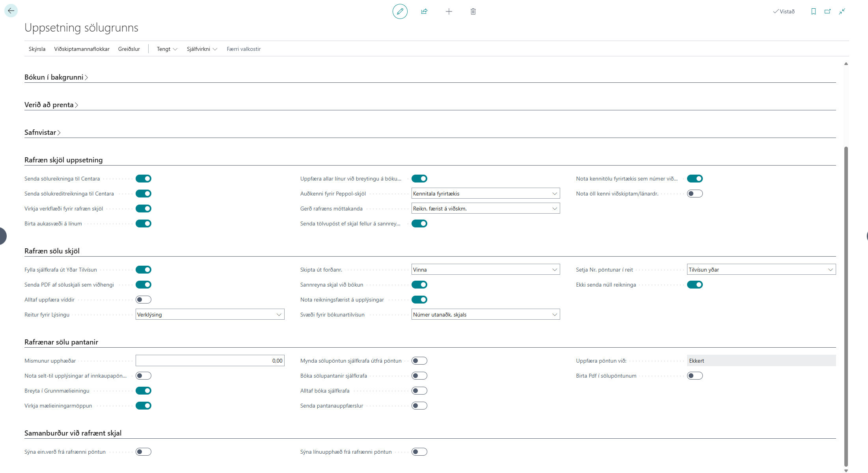868x473 pixels.
Task: Enable Sýna línuupphæð frá rafrænni pöntun
Action: click(x=419, y=452)
